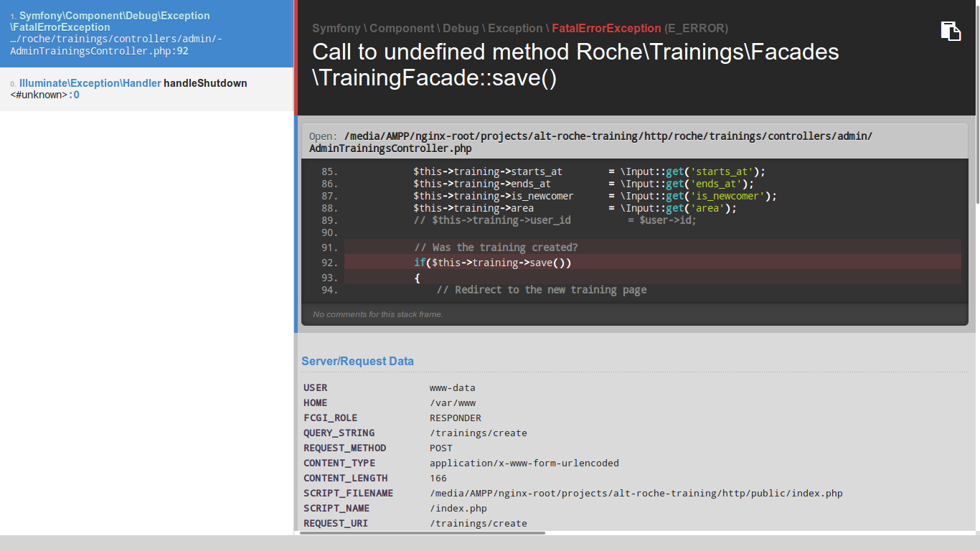Click the 'Redirect to the new training page' comment
Image resolution: width=980 pixels, height=551 pixels.
click(542, 290)
